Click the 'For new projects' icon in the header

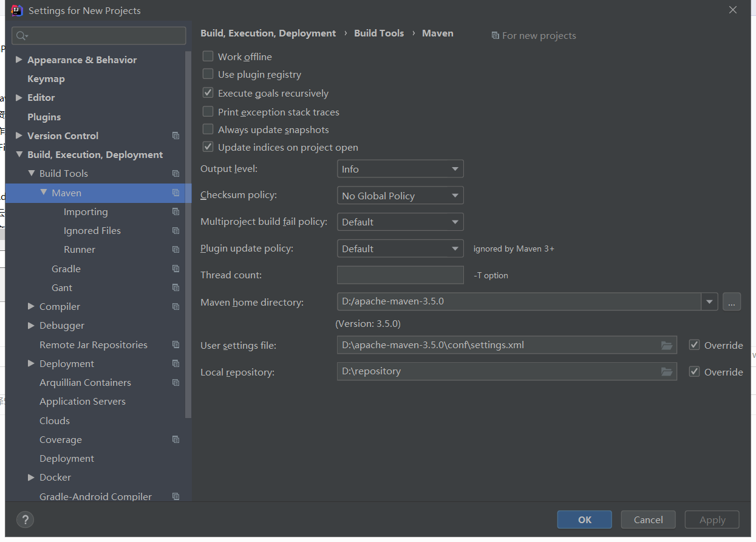(495, 36)
